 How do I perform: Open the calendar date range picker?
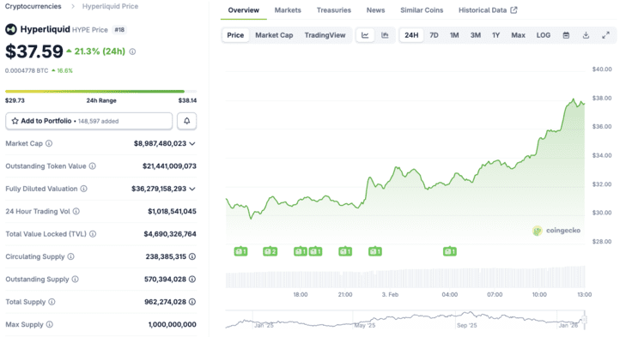pyautogui.click(x=566, y=35)
